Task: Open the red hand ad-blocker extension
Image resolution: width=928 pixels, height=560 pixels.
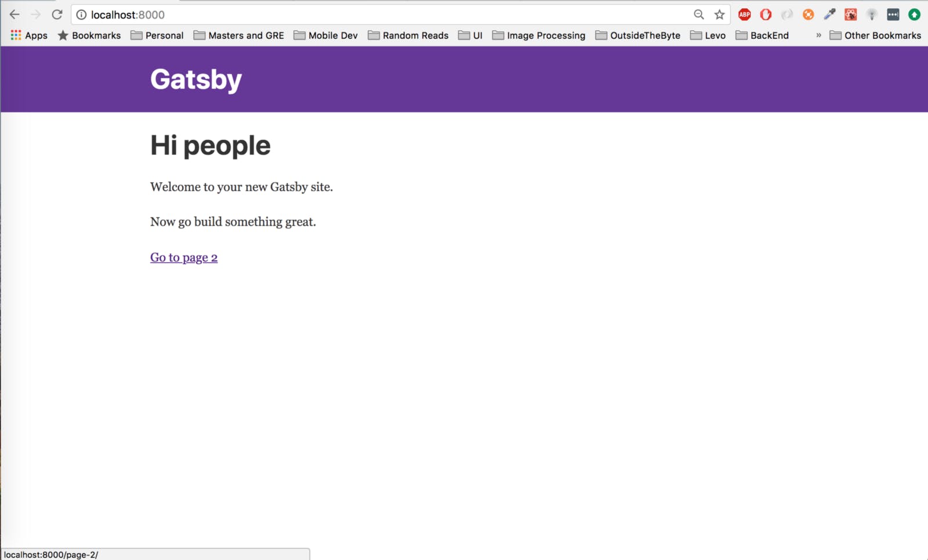Action: click(x=766, y=14)
